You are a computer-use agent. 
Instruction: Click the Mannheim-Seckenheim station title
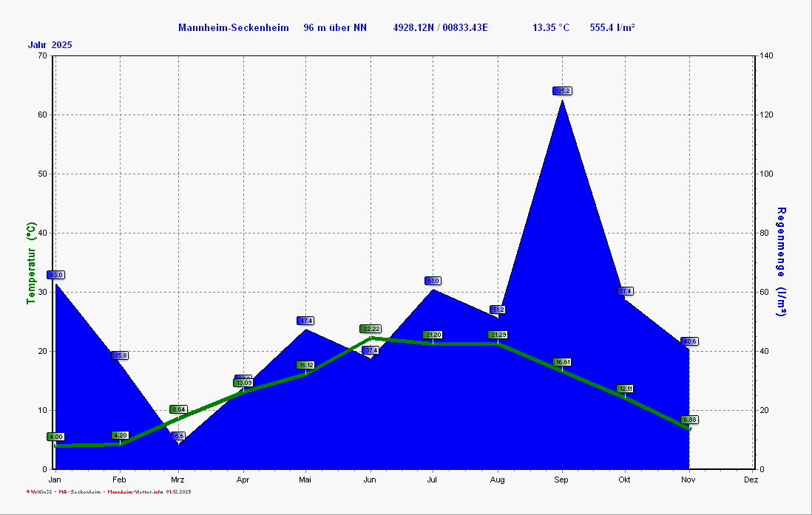click(x=233, y=27)
